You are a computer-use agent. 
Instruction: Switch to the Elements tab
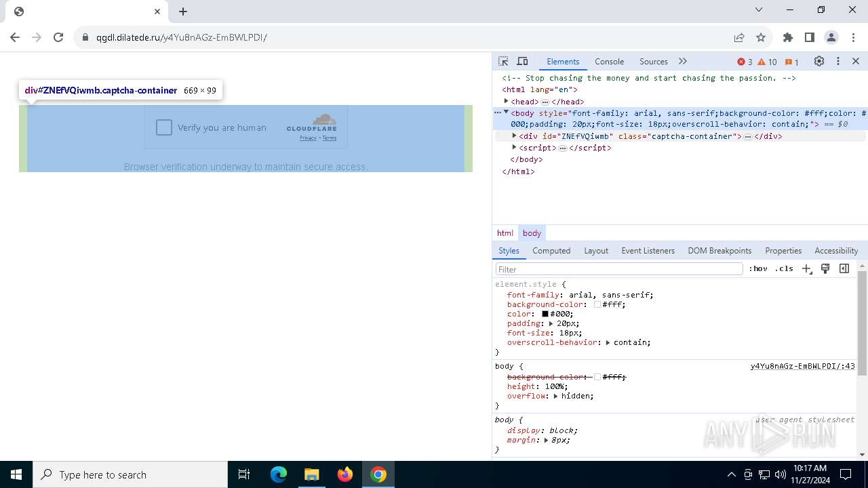tap(563, 61)
